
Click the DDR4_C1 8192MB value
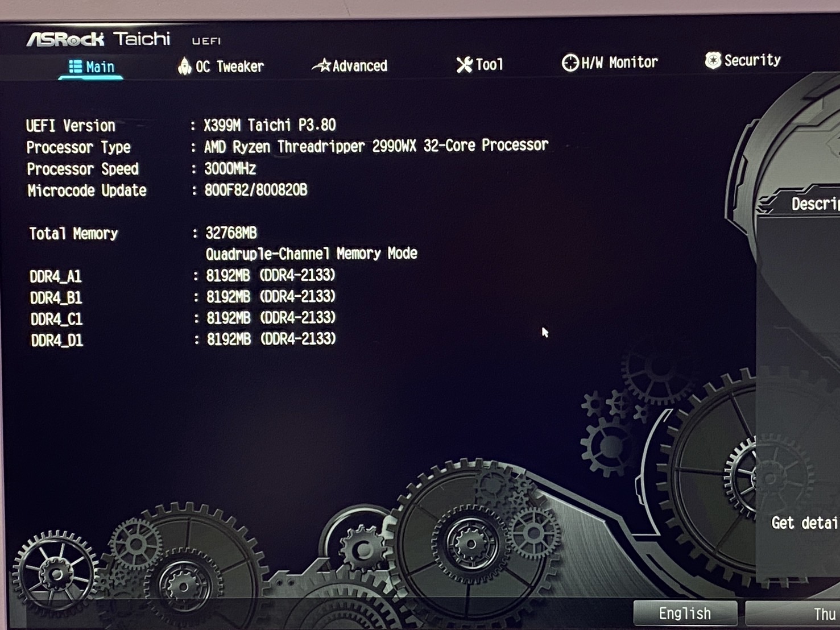pyautogui.click(x=271, y=318)
